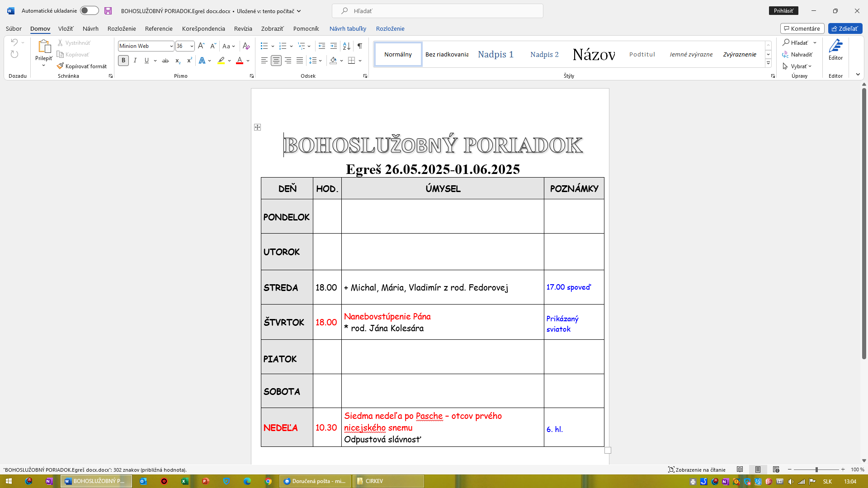The width and height of the screenshot is (868, 488).
Task: Click the increase indent icon
Action: (x=334, y=46)
